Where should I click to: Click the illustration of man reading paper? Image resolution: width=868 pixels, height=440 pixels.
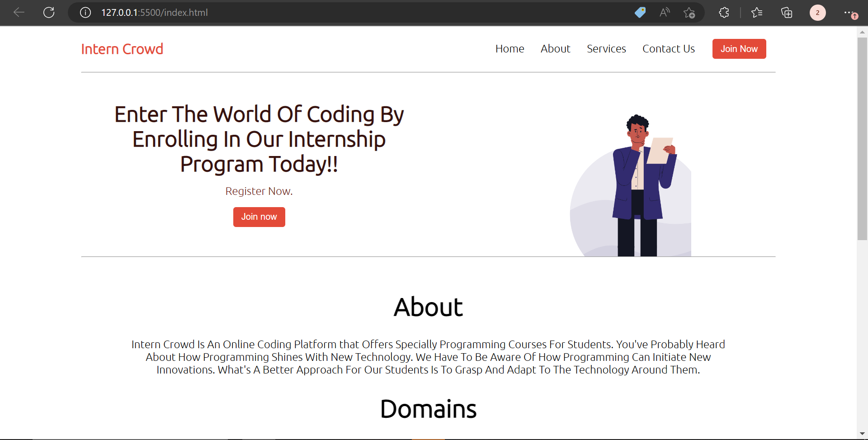point(631,185)
